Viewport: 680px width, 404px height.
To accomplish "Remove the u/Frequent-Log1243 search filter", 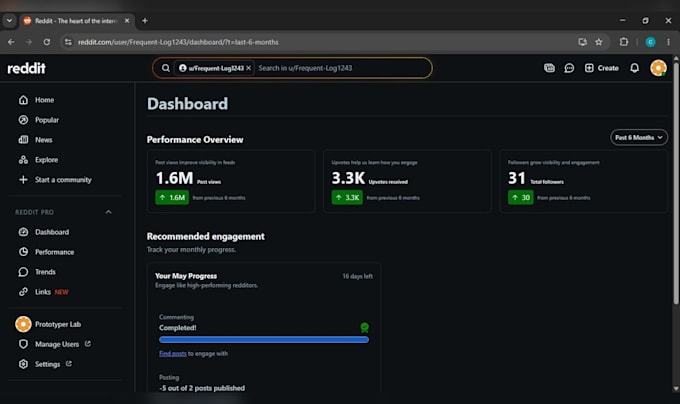I will (248, 68).
